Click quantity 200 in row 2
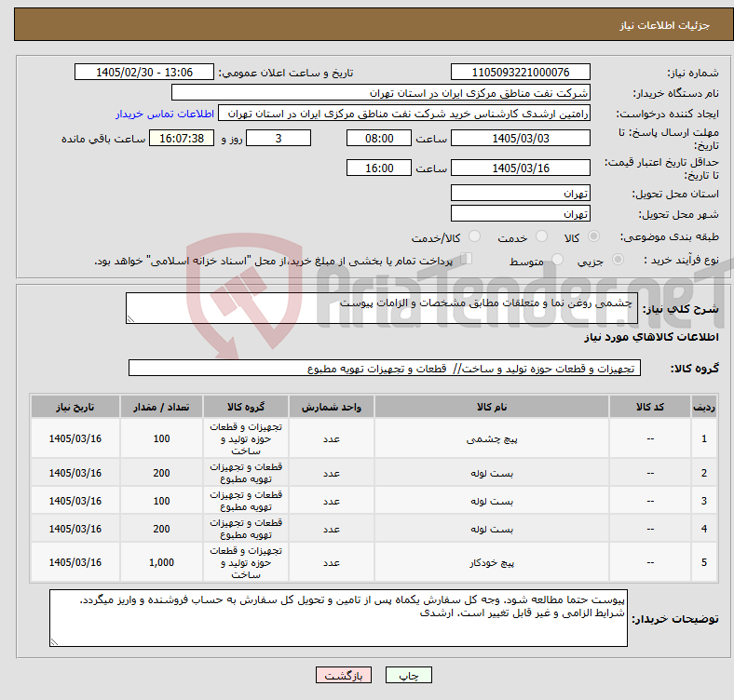This screenshot has width=734, height=700. 161,473
